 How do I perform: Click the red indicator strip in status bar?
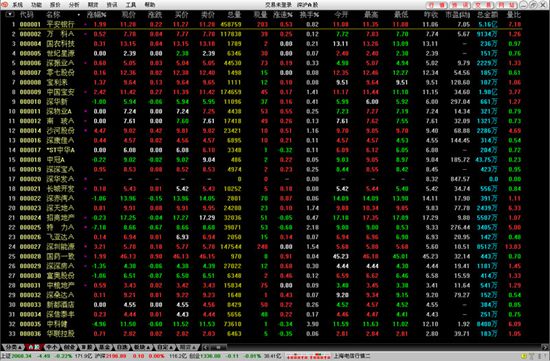[x=309, y=356]
